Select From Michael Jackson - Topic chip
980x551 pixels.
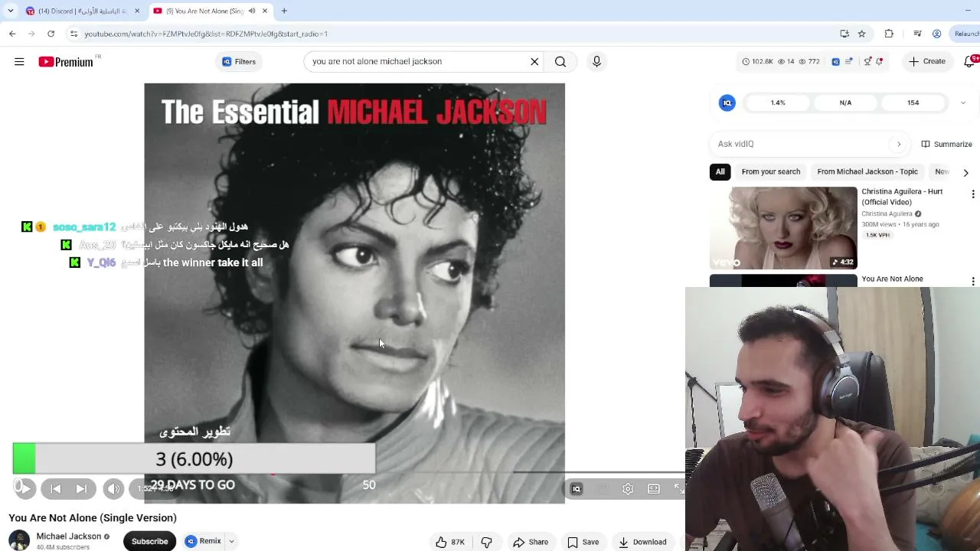(867, 172)
